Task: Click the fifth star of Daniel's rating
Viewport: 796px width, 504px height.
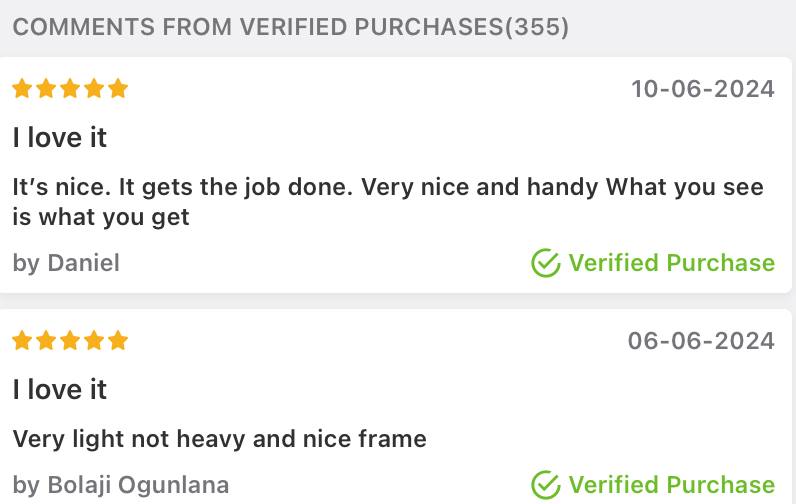Action: 118,89
